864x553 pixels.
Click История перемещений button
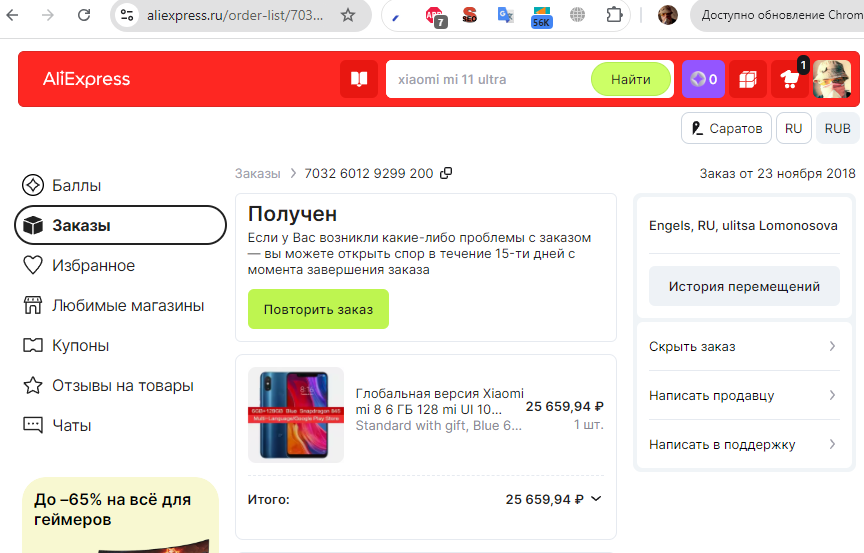[744, 286]
